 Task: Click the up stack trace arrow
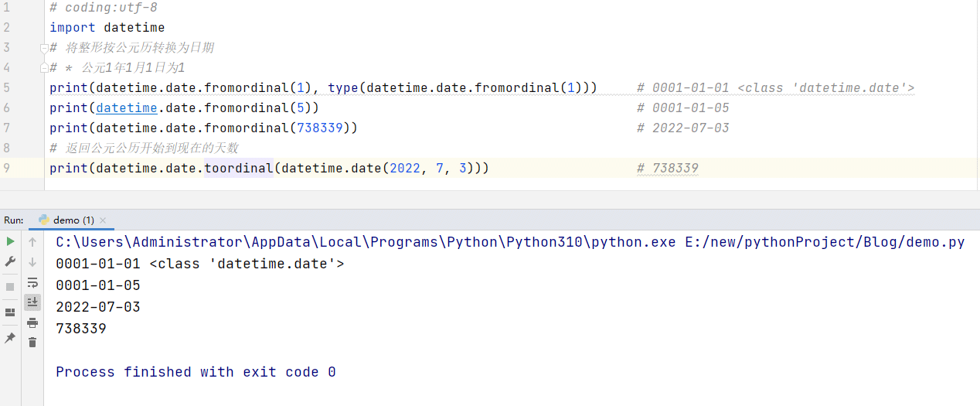pyautogui.click(x=32, y=242)
